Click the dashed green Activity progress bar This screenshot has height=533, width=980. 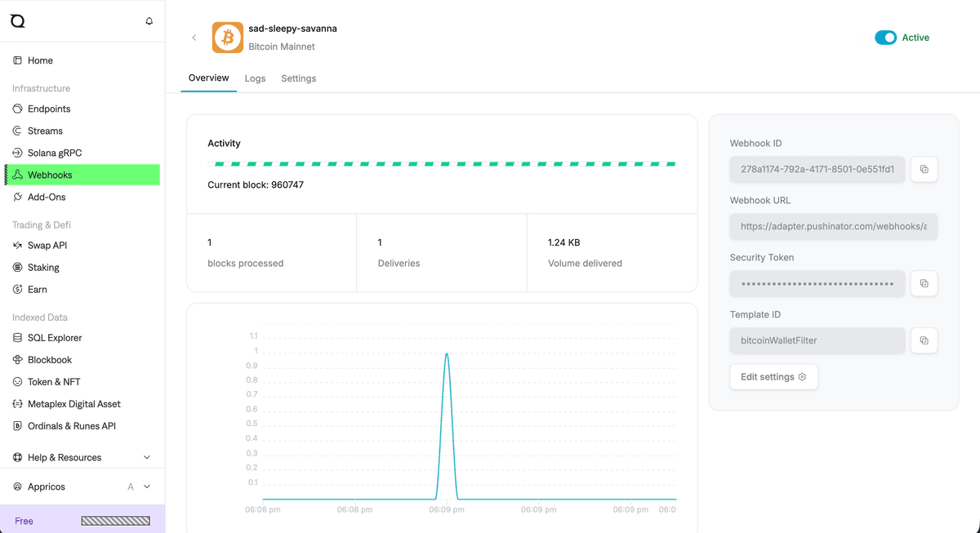(442, 164)
